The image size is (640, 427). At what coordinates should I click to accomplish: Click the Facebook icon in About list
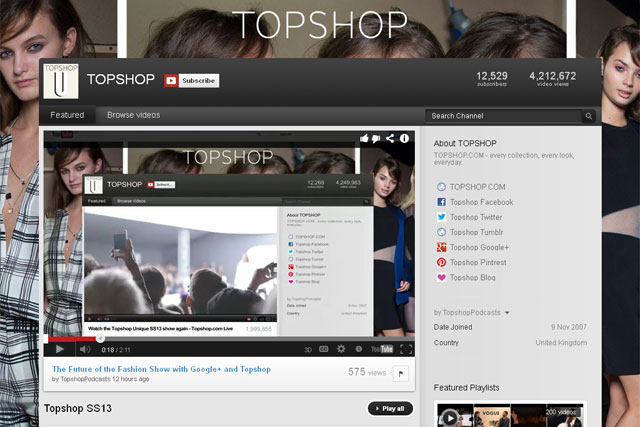(441, 202)
